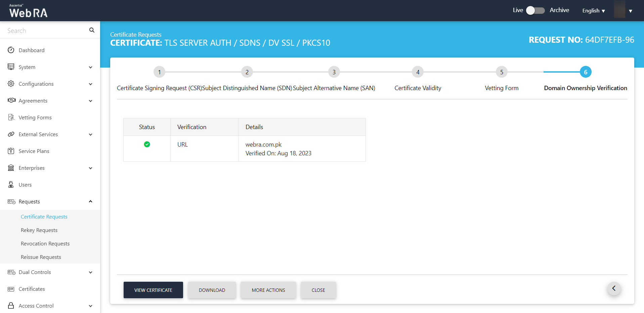The width and height of the screenshot is (644, 313).
Task: Click the URL verification link
Action: tap(182, 145)
